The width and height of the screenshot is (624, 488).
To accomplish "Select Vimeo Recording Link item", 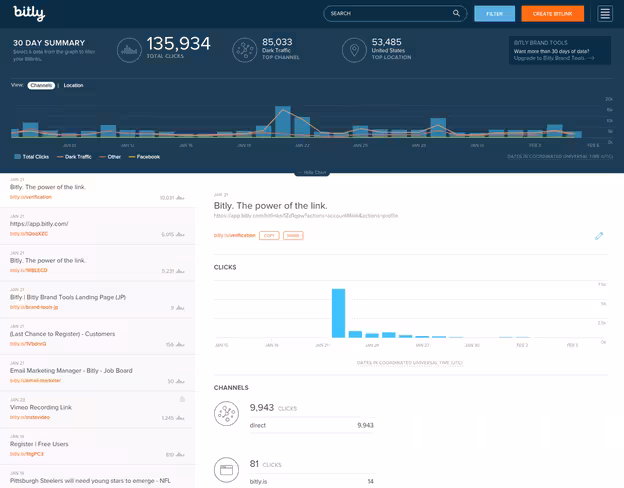I will [x=98, y=410].
